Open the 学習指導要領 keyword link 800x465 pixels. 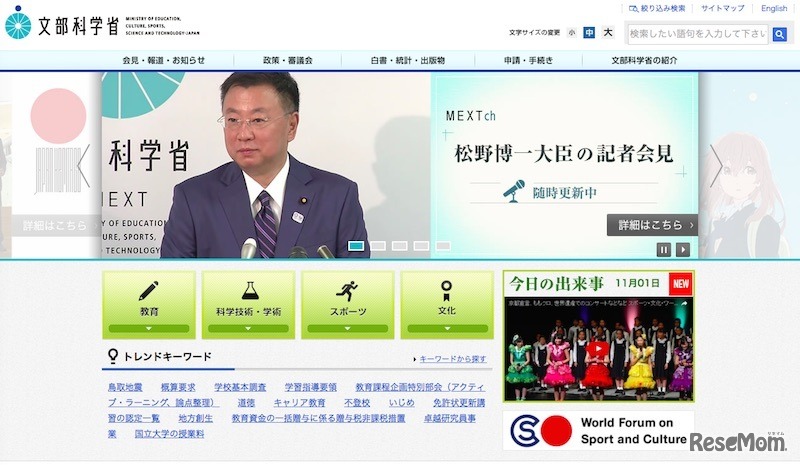(311, 388)
